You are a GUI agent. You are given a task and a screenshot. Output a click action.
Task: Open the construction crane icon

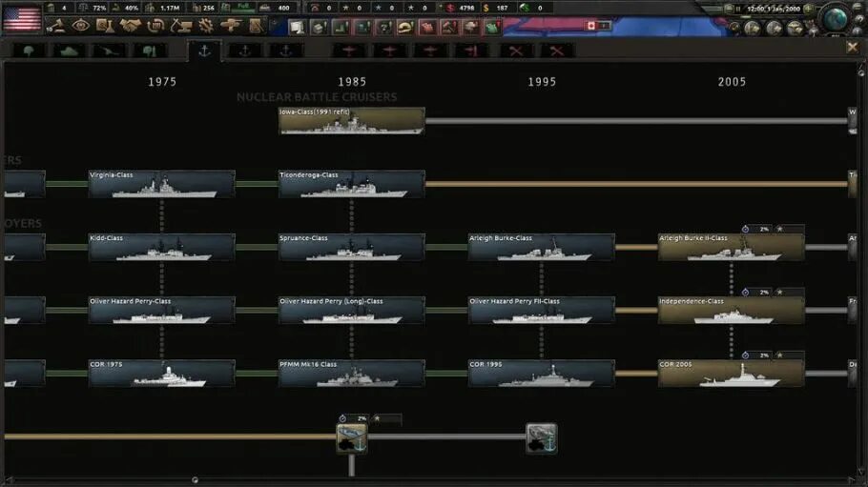click(181, 26)
